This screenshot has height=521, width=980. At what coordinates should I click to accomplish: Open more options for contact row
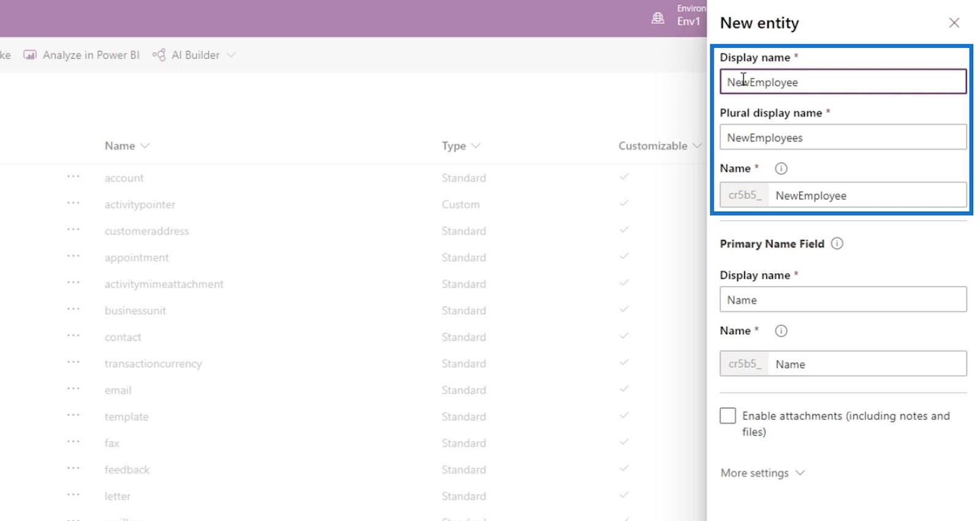(x=73, y=336)
